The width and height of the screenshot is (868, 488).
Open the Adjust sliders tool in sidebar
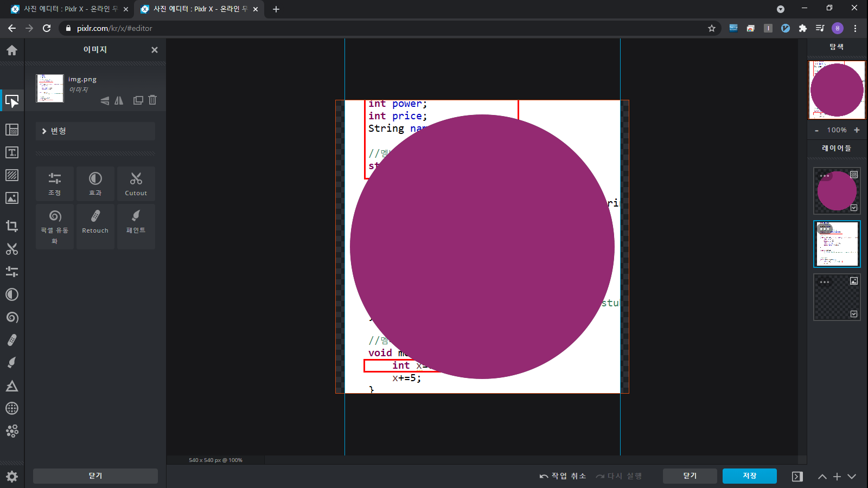click(12, 272)
